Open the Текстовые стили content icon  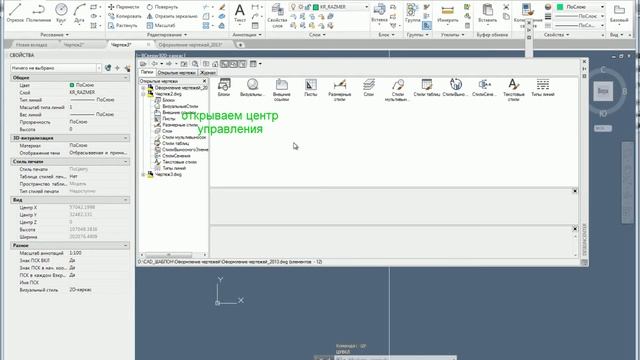coord(513,89)
